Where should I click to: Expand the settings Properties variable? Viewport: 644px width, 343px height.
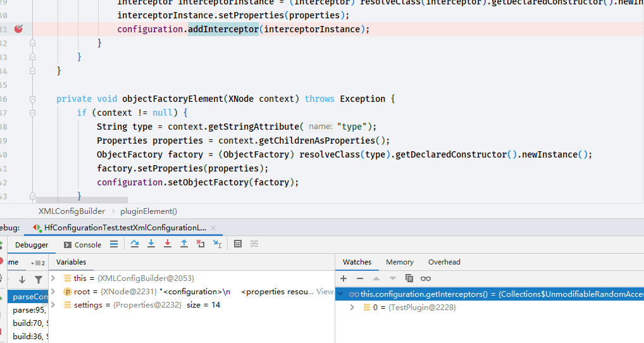click(53, 305)
